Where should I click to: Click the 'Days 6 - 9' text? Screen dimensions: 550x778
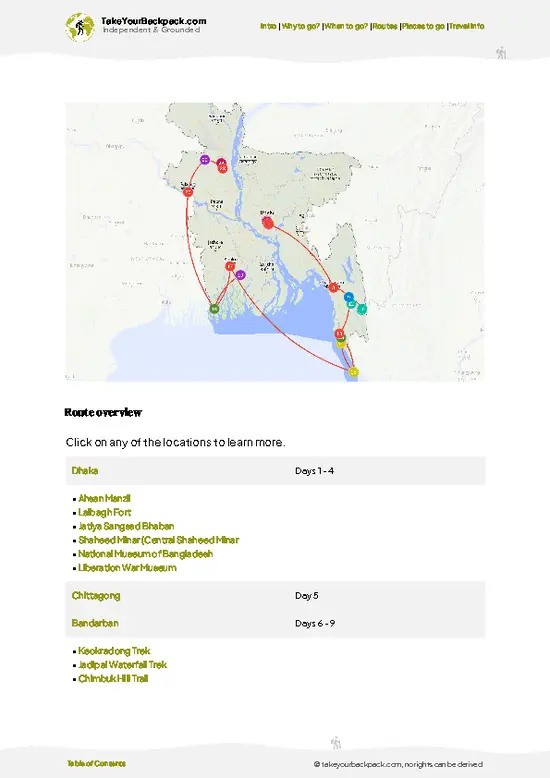tap(315, 623)
